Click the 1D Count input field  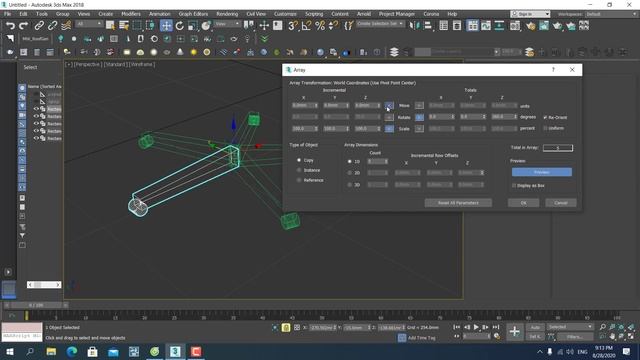point(378,162)
